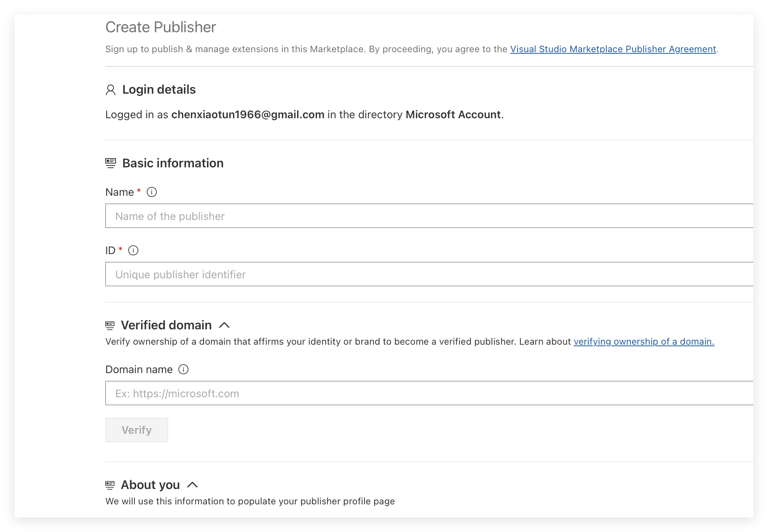Click the Create Publisher page title

161,27
